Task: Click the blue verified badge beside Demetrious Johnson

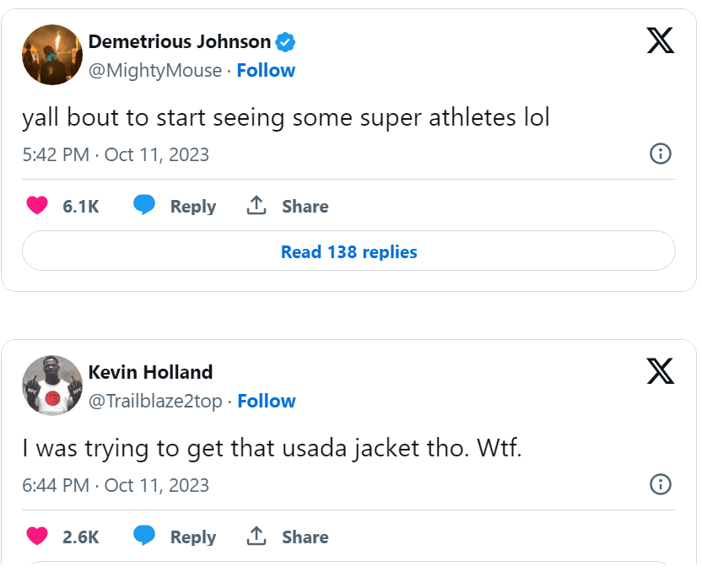Action: tap(287, 41)
